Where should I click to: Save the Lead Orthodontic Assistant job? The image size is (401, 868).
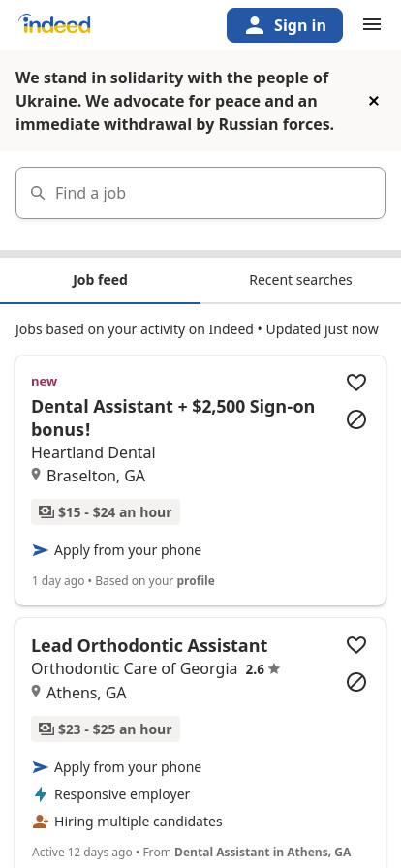click(356, 644)
